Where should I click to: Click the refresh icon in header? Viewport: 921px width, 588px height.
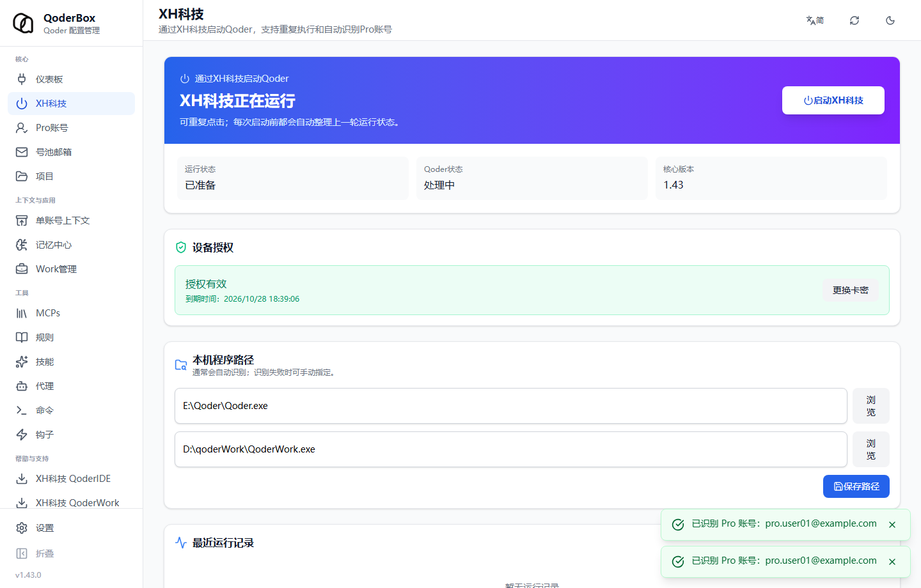pyautogui.click(x=854, y=20)
